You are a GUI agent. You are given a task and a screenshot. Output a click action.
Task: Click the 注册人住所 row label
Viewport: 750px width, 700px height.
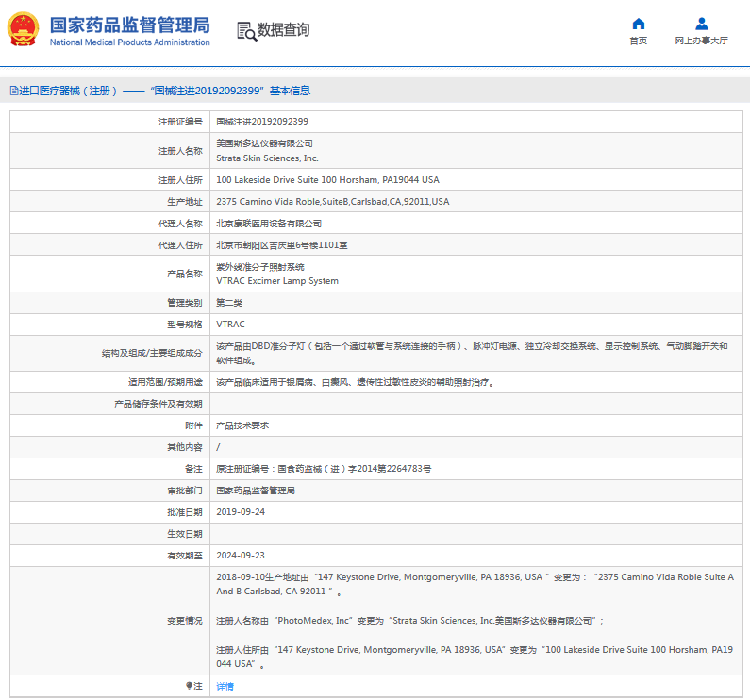point(180,180)
